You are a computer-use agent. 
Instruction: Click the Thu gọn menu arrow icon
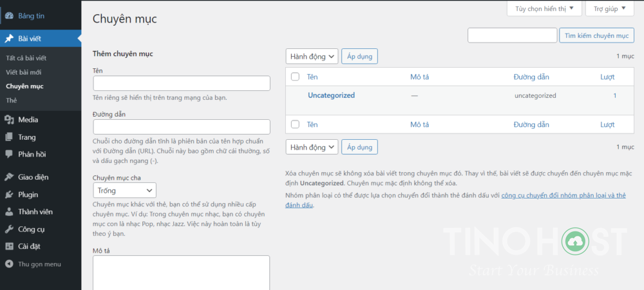coord(9,264)
